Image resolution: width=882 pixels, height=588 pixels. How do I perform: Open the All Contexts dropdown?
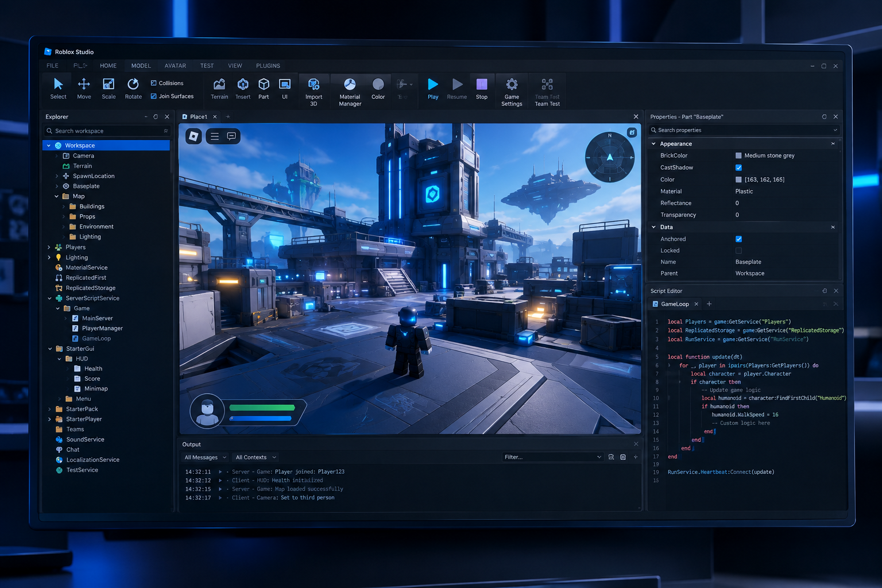click(256, 457)
